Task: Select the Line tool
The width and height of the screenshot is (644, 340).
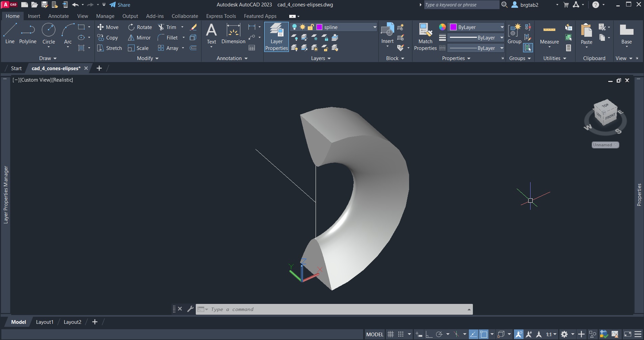Action: click(x=10, y=34)
